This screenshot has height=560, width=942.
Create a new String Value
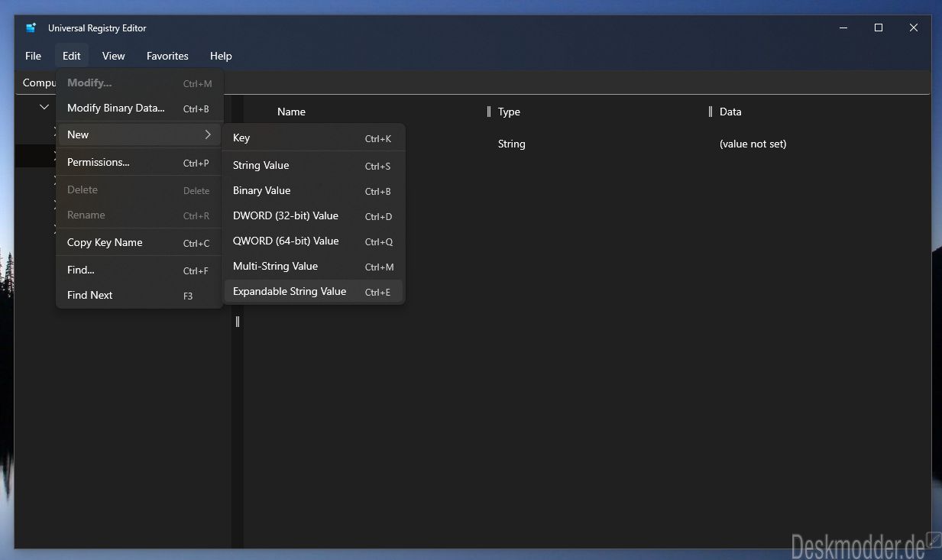coord(313,166)
